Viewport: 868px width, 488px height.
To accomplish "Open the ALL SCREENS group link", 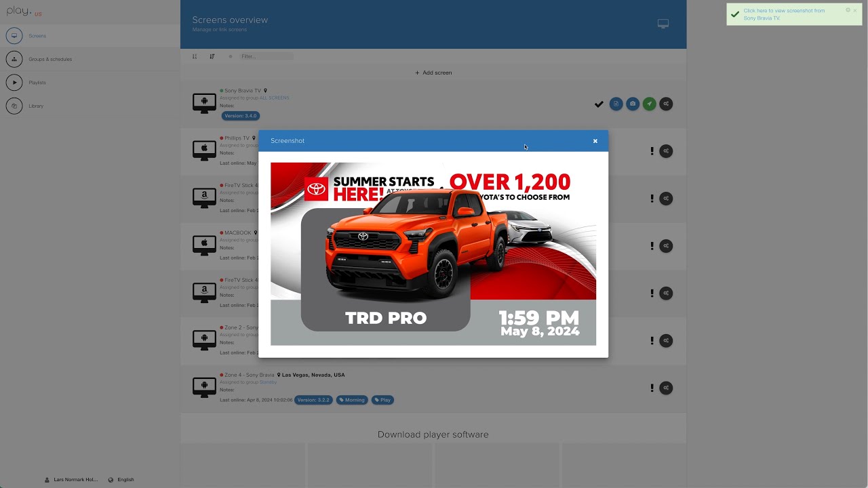I will point(275,98).
